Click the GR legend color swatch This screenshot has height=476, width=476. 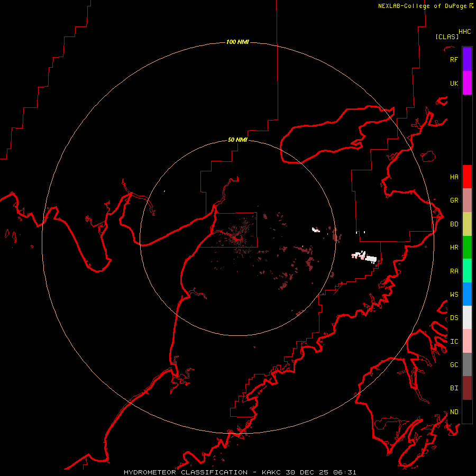pyautogui.click(x=467, y=200)
